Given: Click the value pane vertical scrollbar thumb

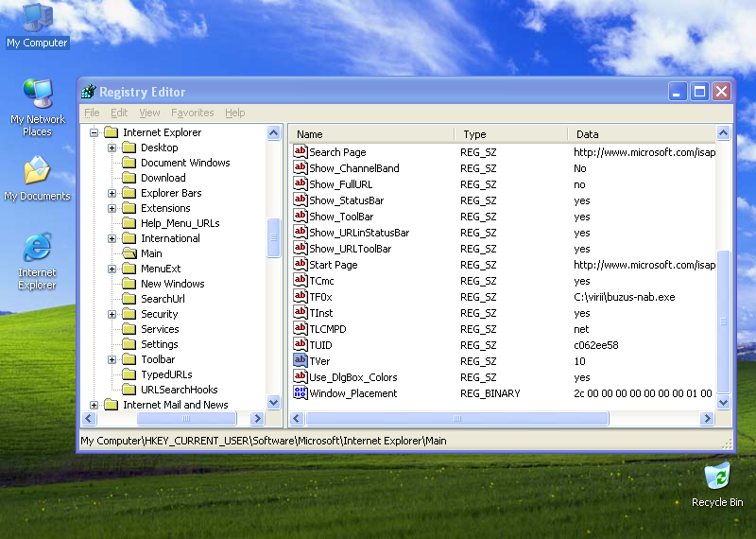Looking at the screenshot, I should pyautogui.click(x=723, y=322).
